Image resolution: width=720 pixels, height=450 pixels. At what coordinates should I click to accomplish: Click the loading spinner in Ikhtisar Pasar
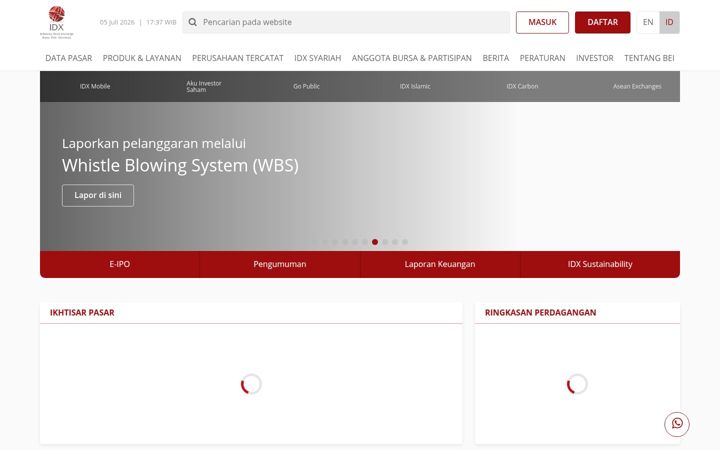251,384
